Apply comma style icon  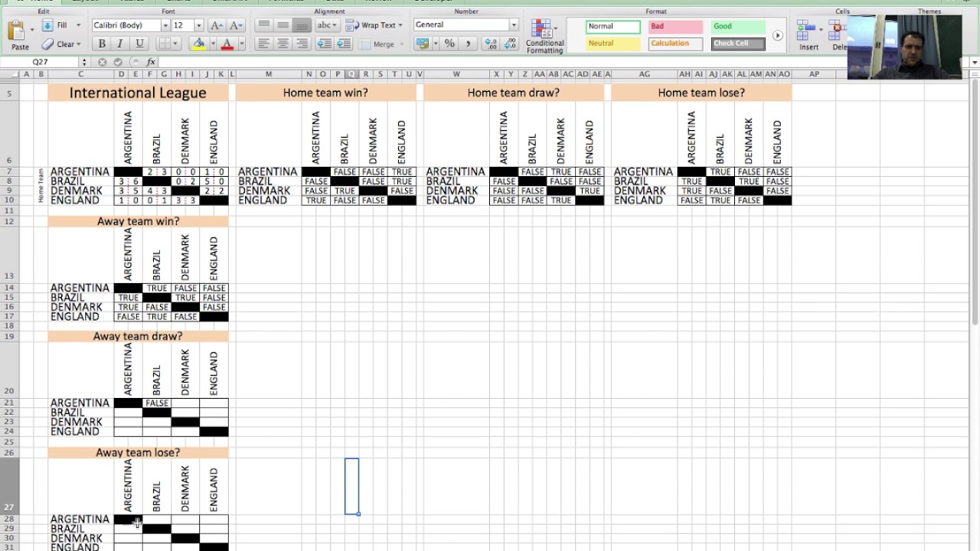pyautogui.click(x=469, y=44)
